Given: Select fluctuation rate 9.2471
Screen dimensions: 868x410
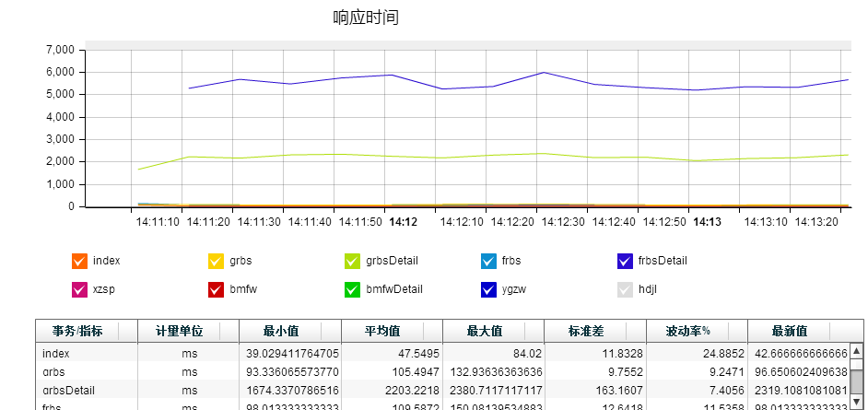Looking at the screenshot, I should pos(725,372).
